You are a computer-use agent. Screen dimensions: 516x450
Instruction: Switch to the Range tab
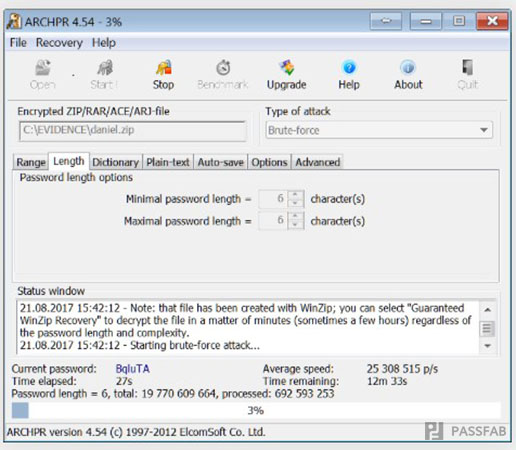click(31, 162)
